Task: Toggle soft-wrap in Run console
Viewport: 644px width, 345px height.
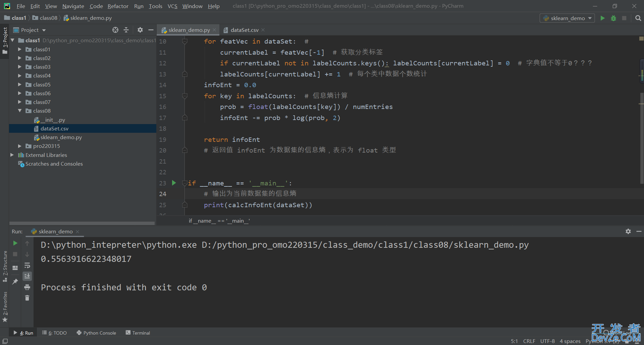Action: pos(27,266)
